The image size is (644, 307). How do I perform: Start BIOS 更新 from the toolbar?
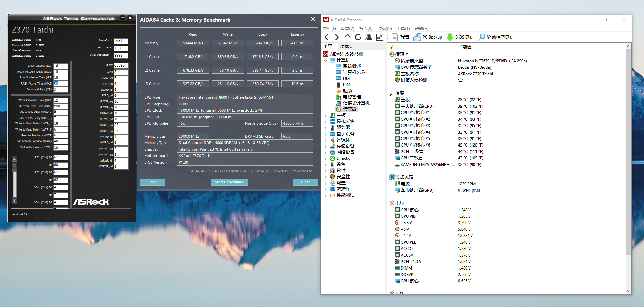click(460, 37)
